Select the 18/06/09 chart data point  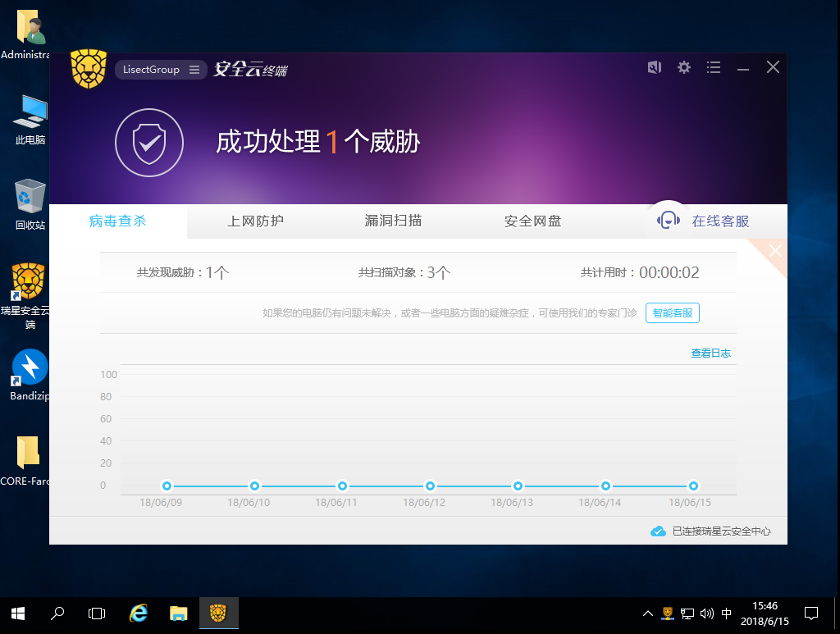coord(167,486)
